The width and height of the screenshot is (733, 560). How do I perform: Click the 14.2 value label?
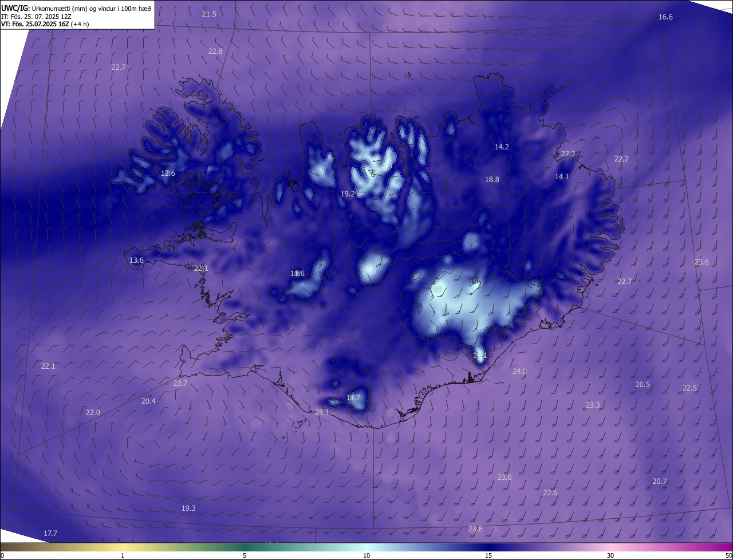click(502, 147)
